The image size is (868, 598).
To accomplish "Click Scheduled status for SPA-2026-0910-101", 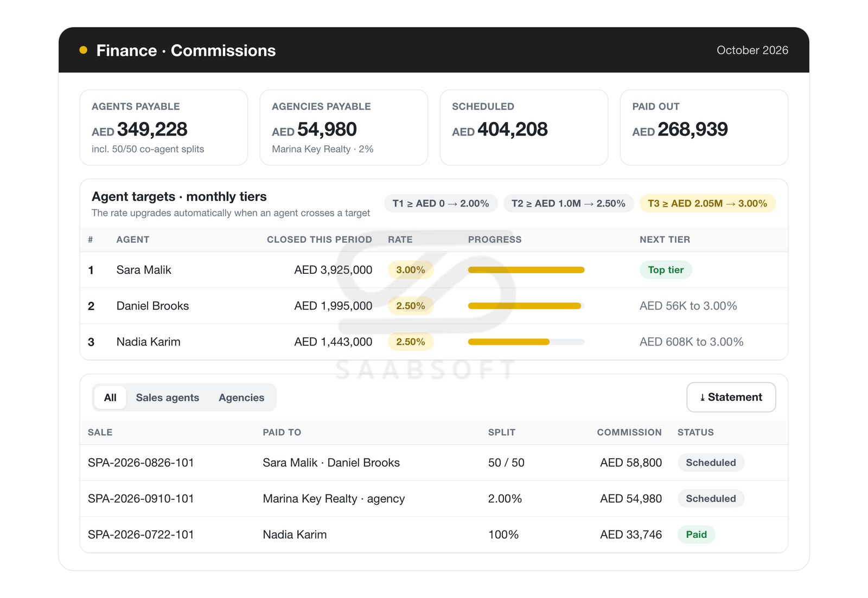I will click(x=711, y=499).
